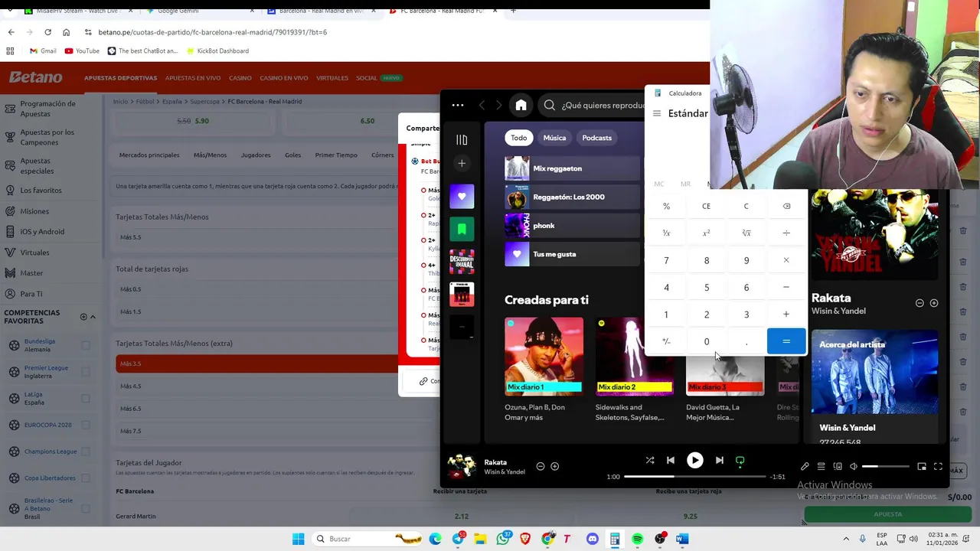Select the Todo filter in Spotify
This screenshot has width=980, height=551.
(519, 138)
